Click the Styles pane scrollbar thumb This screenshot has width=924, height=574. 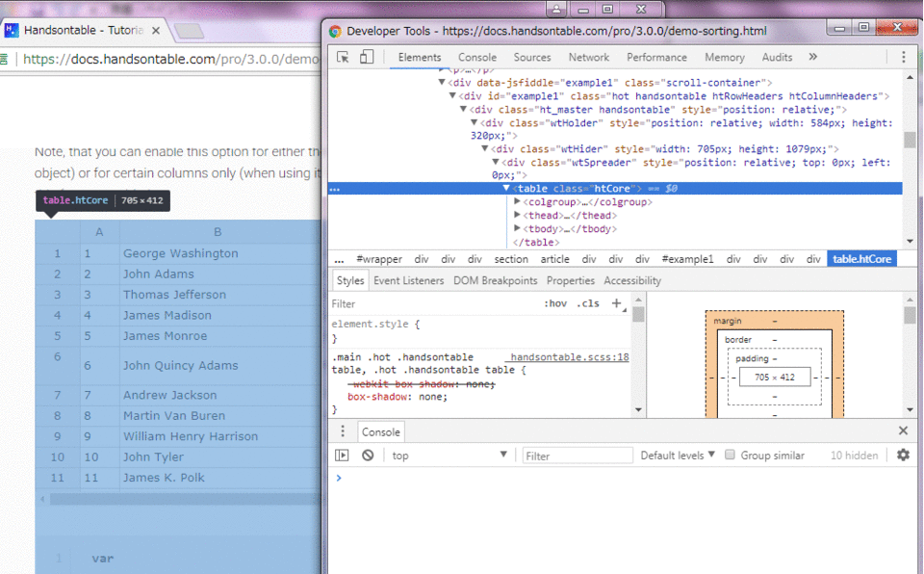pyautogui.click(x=638, y=314)
